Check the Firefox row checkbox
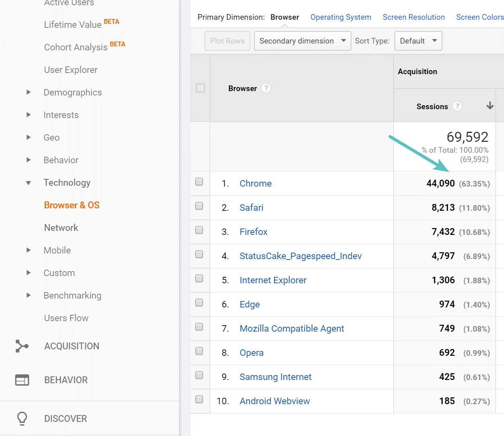The width and height of the screenshot is (504, 436). pos(199,230)
